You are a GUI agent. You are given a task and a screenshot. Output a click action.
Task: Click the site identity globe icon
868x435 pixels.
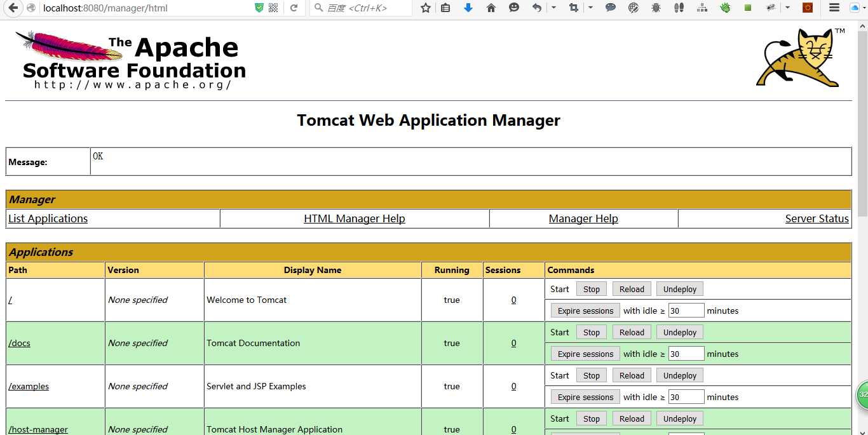(31, 8)
